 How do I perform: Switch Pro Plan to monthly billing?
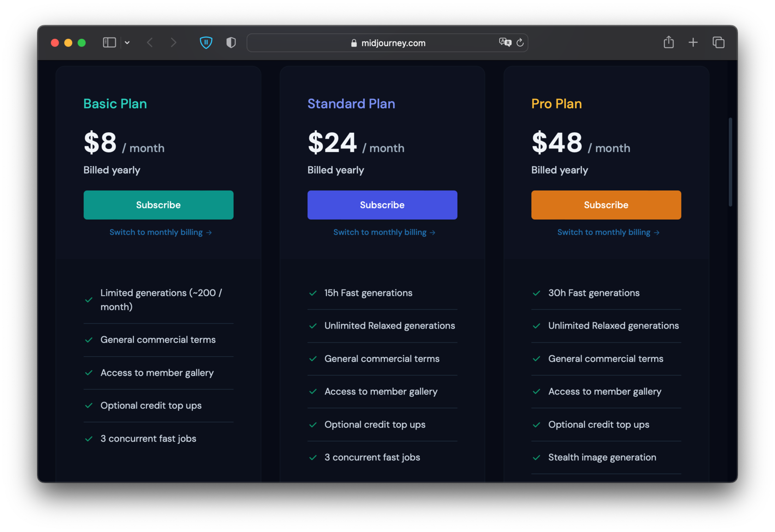pos(608,232)
